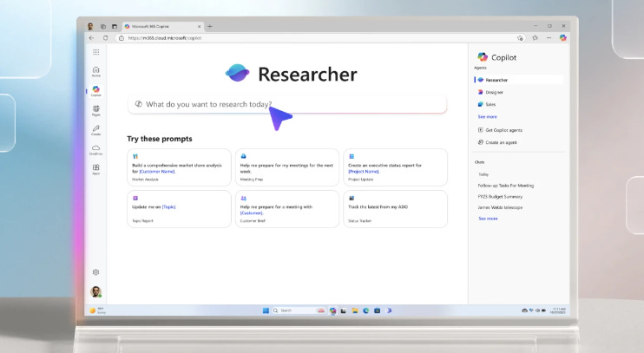The image size is (644, 353).
Task: Open browser workspaces icon
Action: point(103,26)
